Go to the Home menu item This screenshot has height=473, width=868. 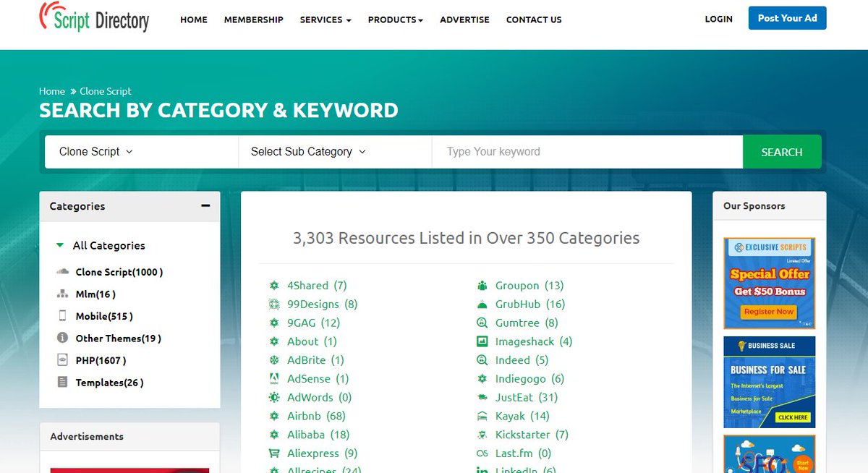pos(194,20)
